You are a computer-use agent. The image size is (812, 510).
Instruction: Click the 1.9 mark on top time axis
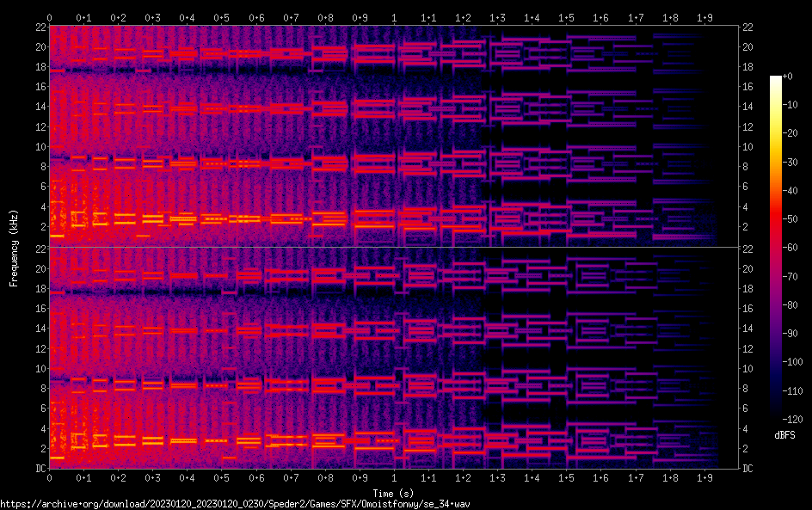pyautogui.click(x=704, y=17)
